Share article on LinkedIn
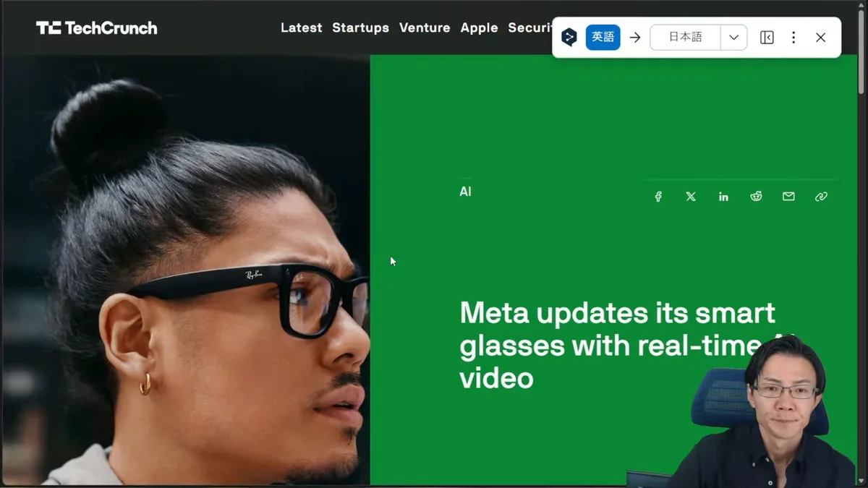Viewport: 868px width, 488px height. [x=723, y=197]
